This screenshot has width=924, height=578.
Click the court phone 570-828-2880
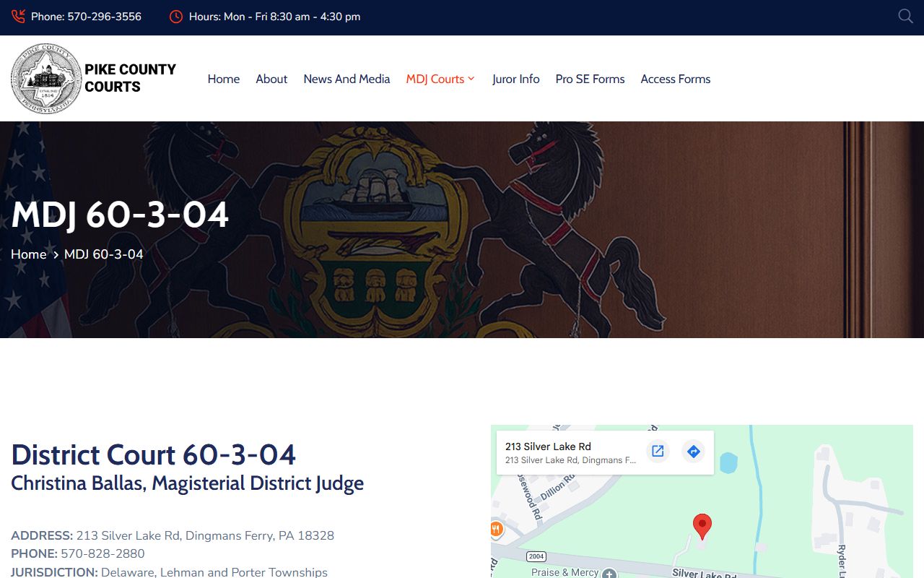103,553
